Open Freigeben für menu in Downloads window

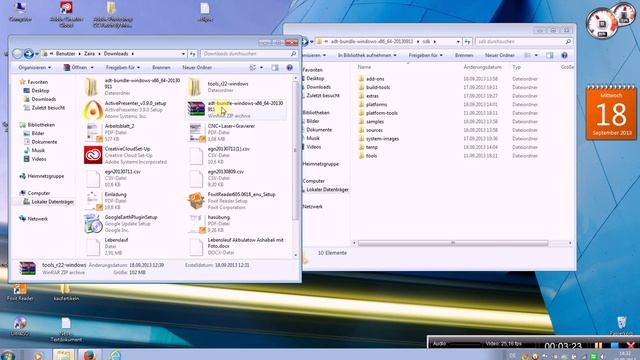point(122,67)
